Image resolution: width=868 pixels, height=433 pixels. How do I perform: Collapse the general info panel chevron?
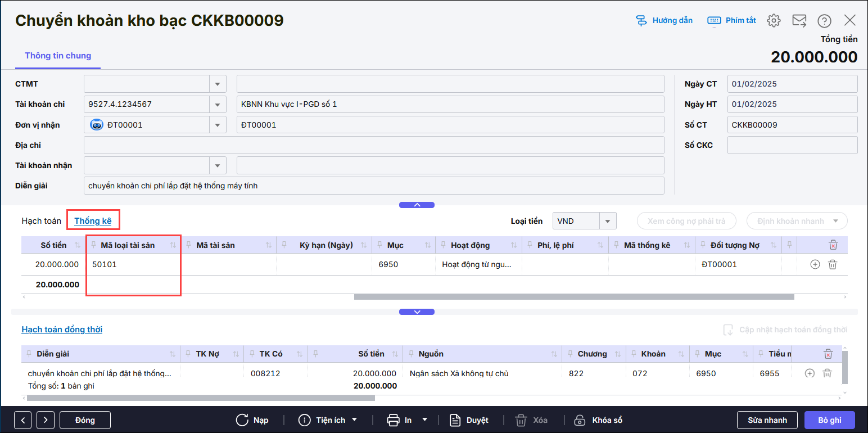click(x=417, y=205)
